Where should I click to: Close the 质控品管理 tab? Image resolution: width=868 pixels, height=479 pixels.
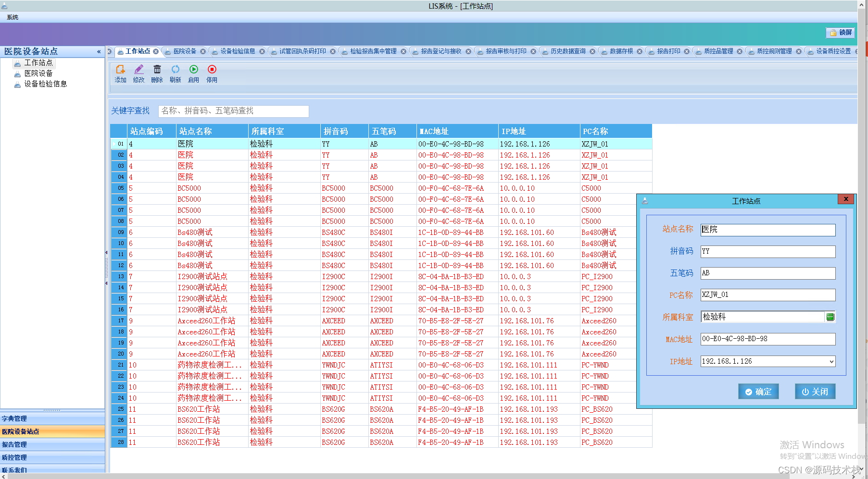pyautogui.click(x=740, y=51)
